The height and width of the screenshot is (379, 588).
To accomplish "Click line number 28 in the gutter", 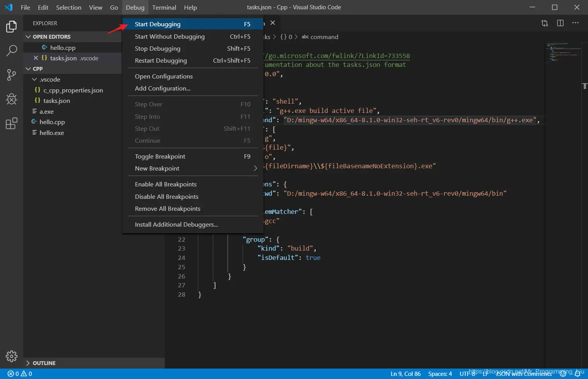I will tap(181, 294).
